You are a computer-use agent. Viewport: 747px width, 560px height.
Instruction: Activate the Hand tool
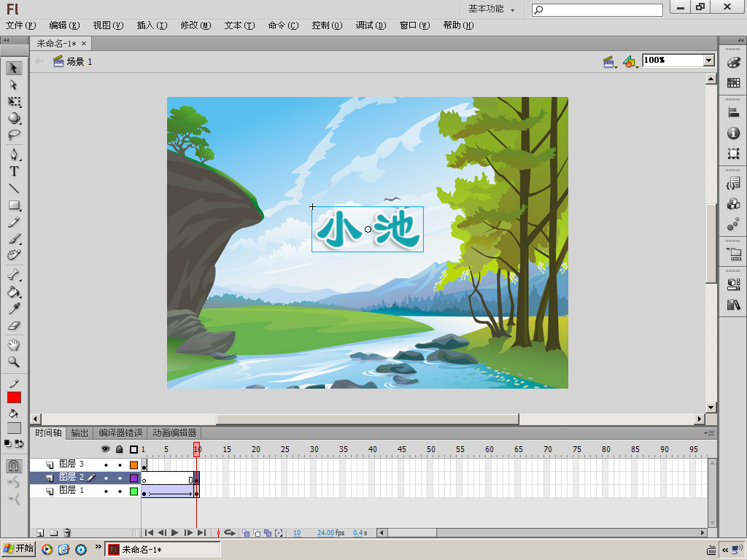pos(14,345)
